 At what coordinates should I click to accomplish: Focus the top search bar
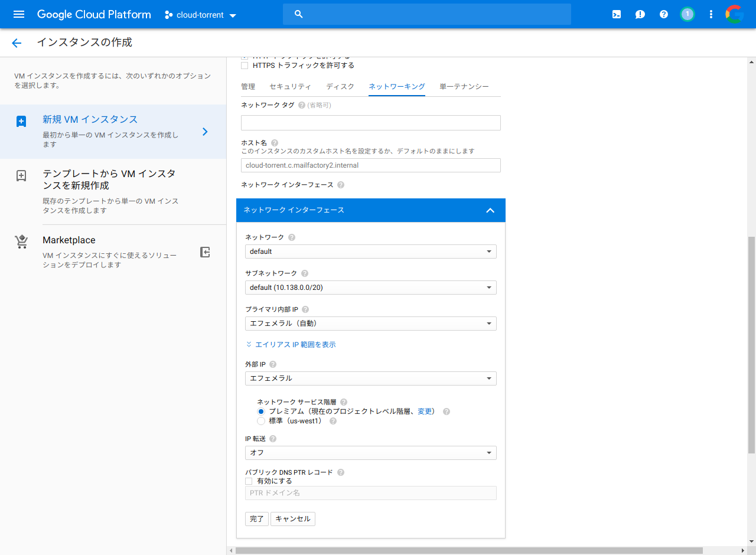[x=427, y=14]
